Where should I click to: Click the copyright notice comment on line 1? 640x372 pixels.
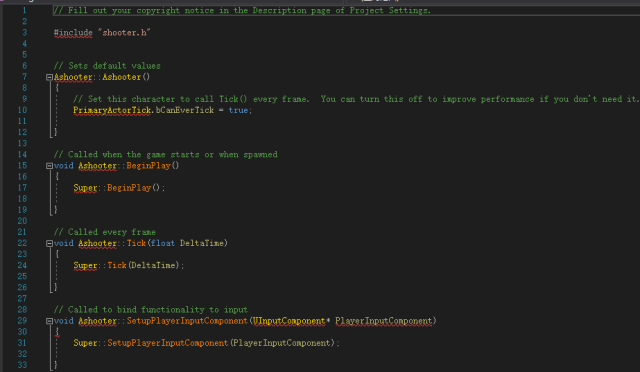(x=242, y=11)
